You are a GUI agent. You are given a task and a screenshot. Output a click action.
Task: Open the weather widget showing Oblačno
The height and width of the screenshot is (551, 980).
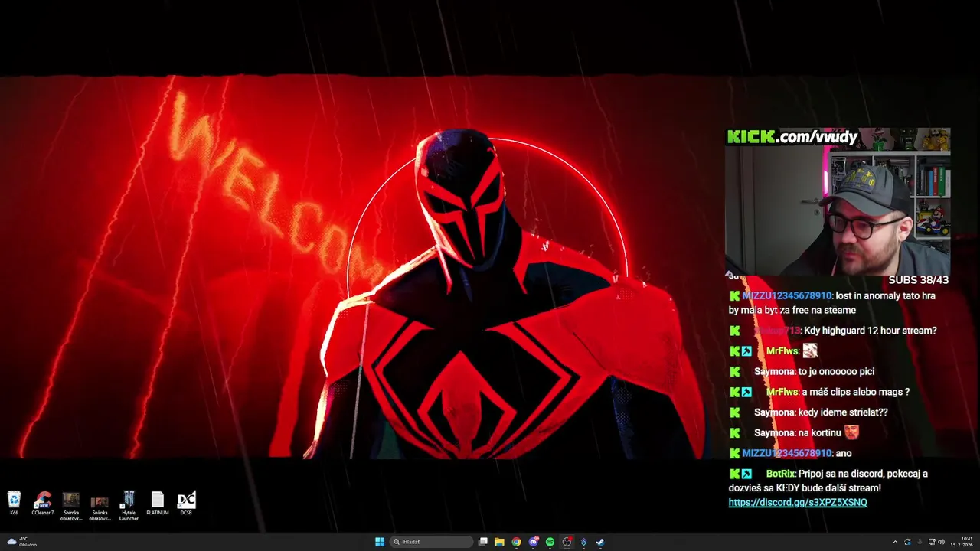(x=21, y=542)
